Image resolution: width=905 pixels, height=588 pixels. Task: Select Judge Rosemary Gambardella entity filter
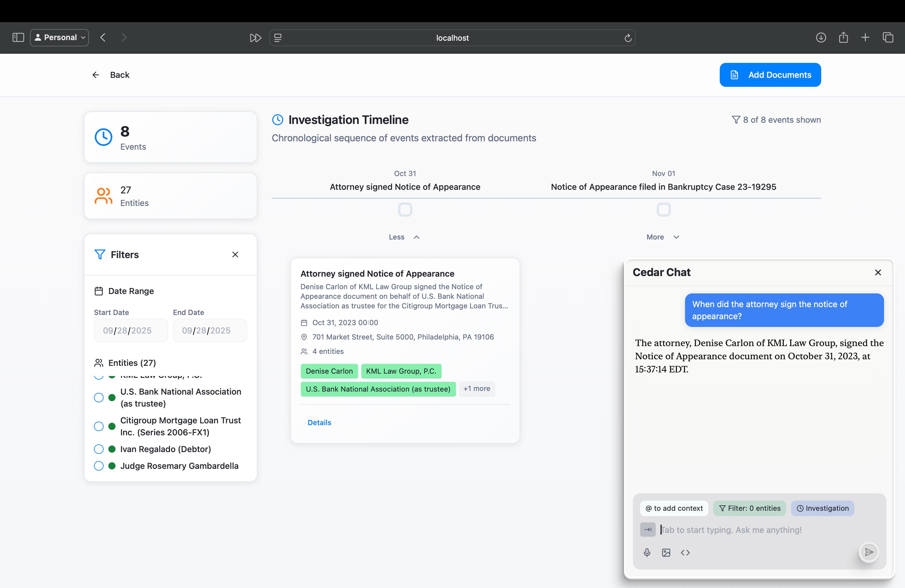(99, 466)
